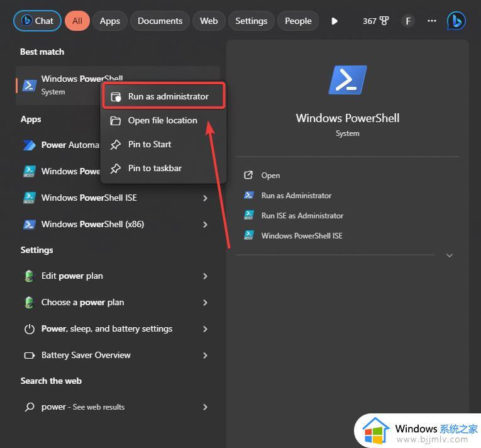The image size is (481, 448).
Task: Click the Open external-link icon in preview pane
Action: (x=248, y=175)
